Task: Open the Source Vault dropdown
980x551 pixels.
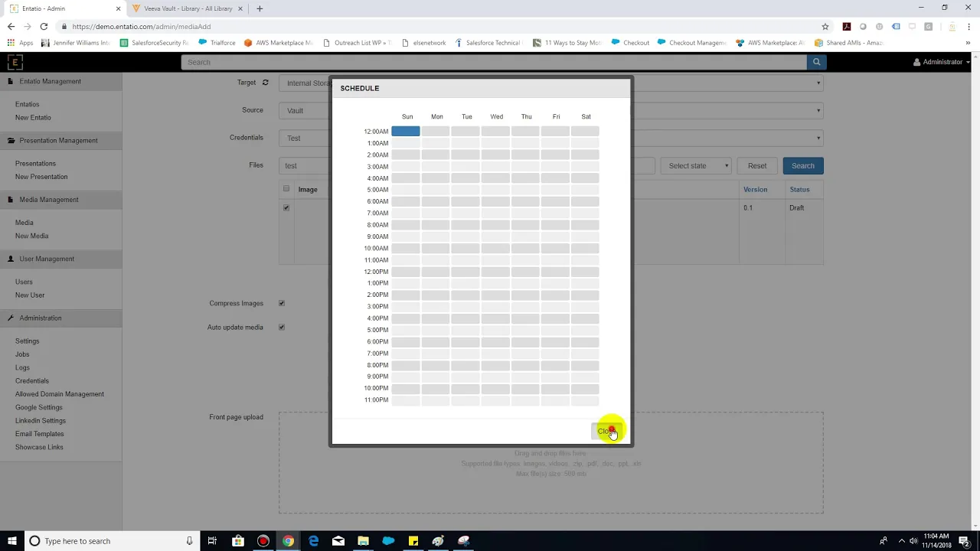Action: pos(551,110)
